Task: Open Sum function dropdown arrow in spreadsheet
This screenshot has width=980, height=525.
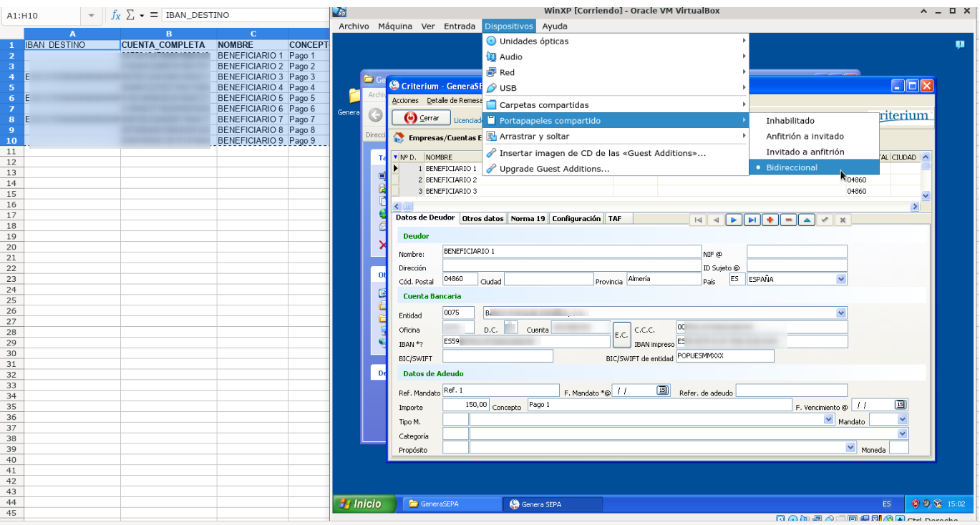Action: pos(142,15)
